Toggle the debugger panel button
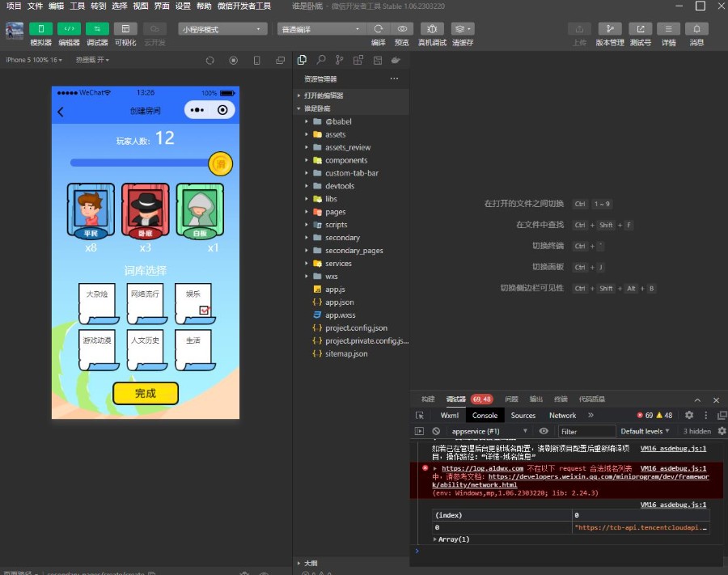 point(97,29)
